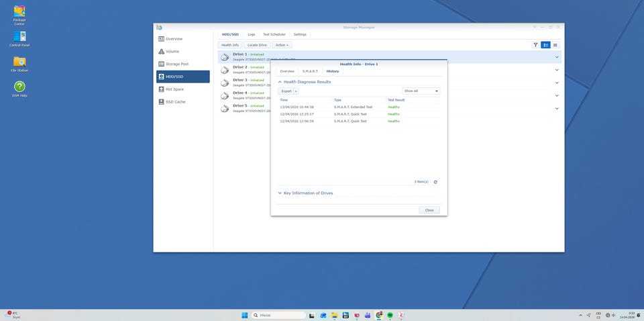Refresh the health diagnosis results
The height and width of the screenshot is (321, 644).
click(435, 182)
